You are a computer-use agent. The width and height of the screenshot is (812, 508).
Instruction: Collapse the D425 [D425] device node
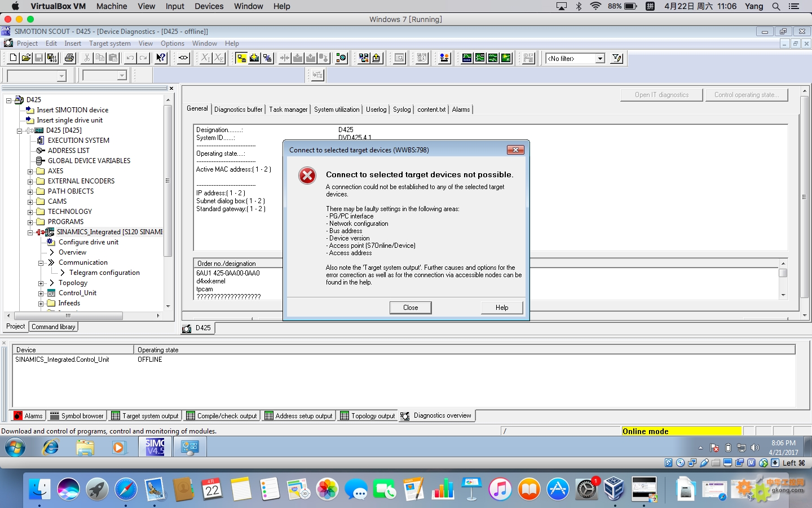(20, 130)
